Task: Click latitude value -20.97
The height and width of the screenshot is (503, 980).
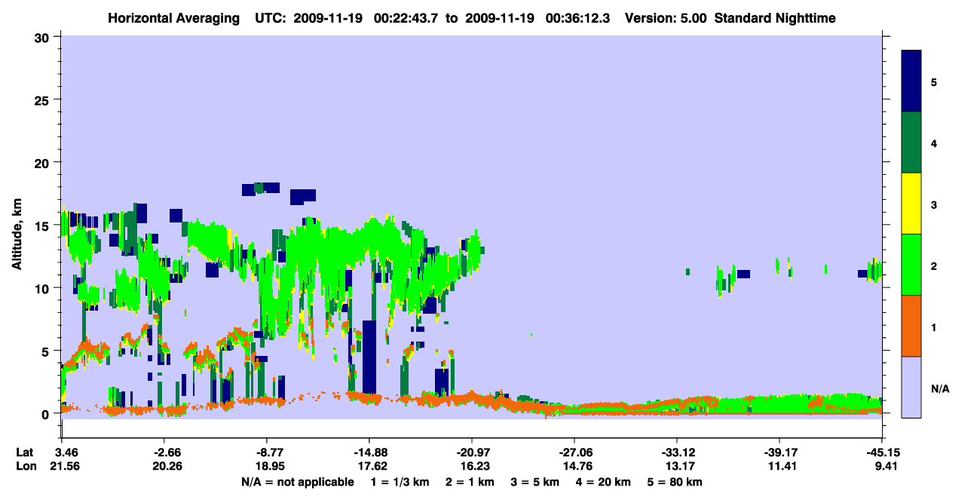Action: tap(472, 452)
